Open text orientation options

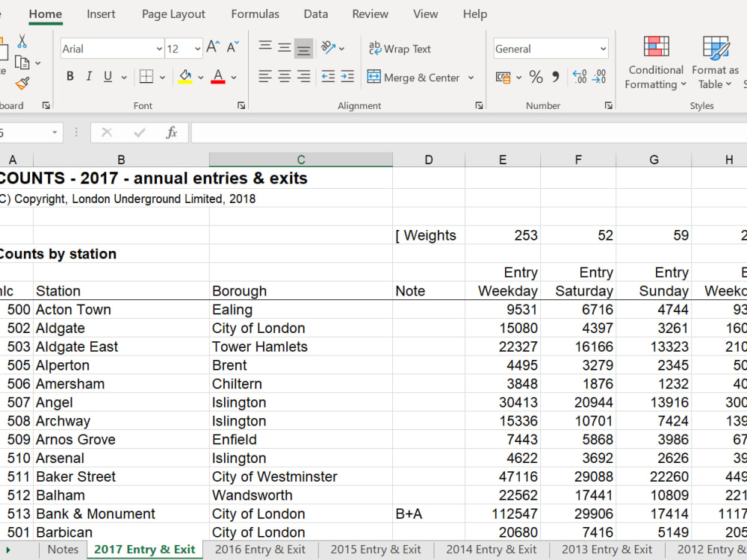[332, 48]
